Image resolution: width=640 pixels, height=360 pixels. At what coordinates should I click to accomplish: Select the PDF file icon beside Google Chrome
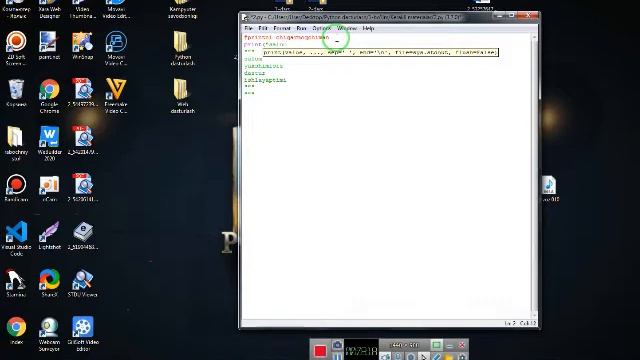coord(82,93)
